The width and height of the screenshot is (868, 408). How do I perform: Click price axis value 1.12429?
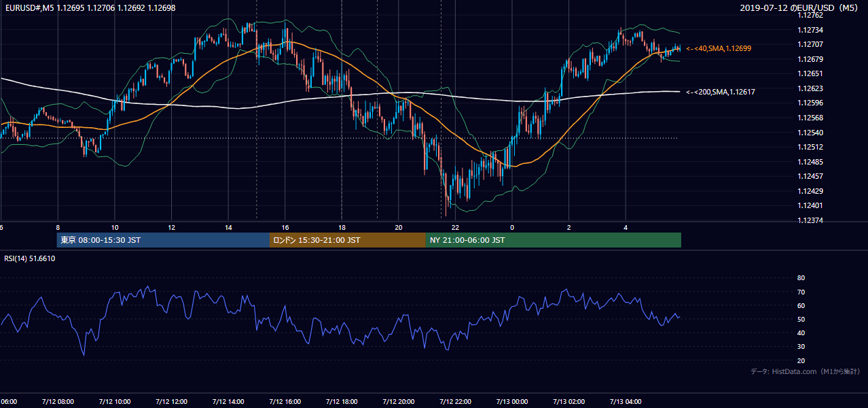(810, 191)
